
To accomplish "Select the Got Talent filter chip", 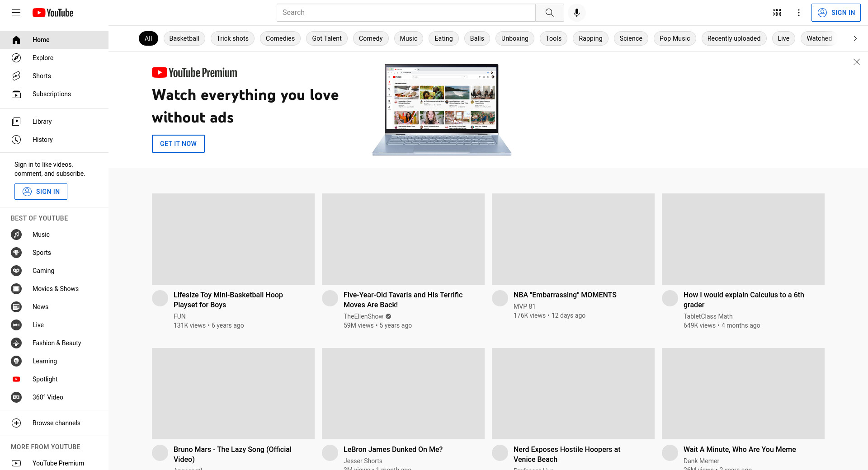I will tap(327, 38).
